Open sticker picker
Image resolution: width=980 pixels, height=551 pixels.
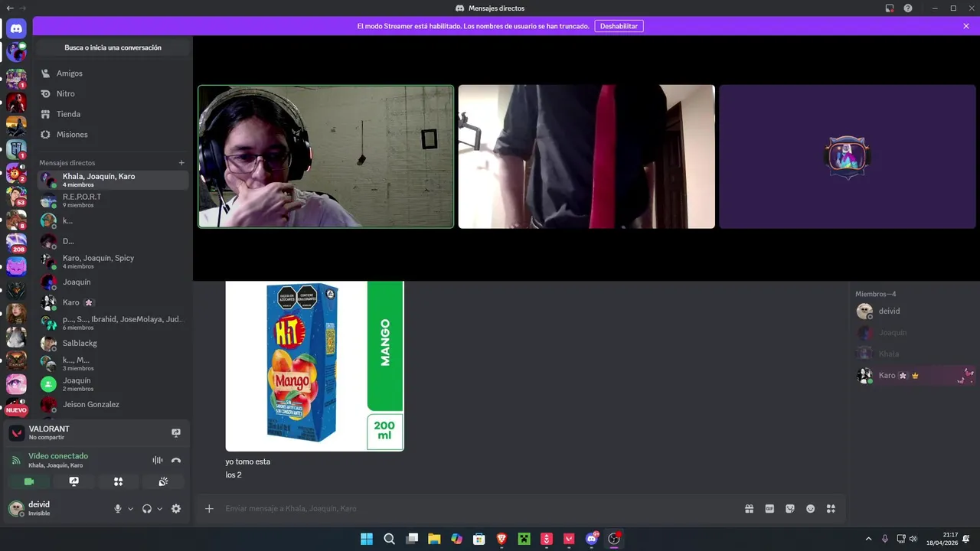(790, 508)
